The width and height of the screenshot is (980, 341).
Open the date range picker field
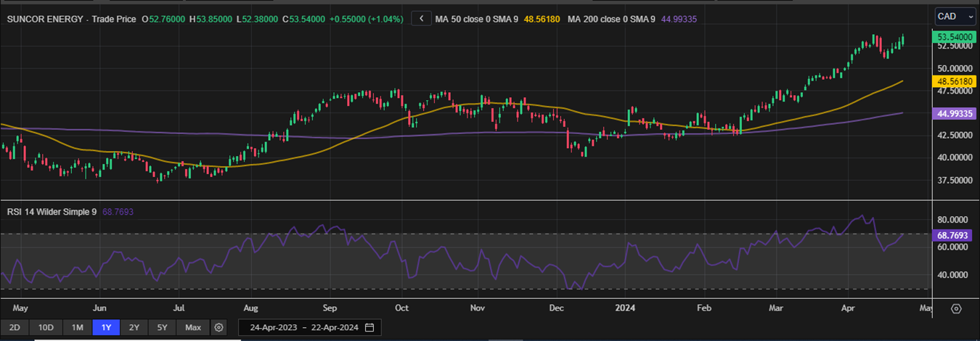309,327
